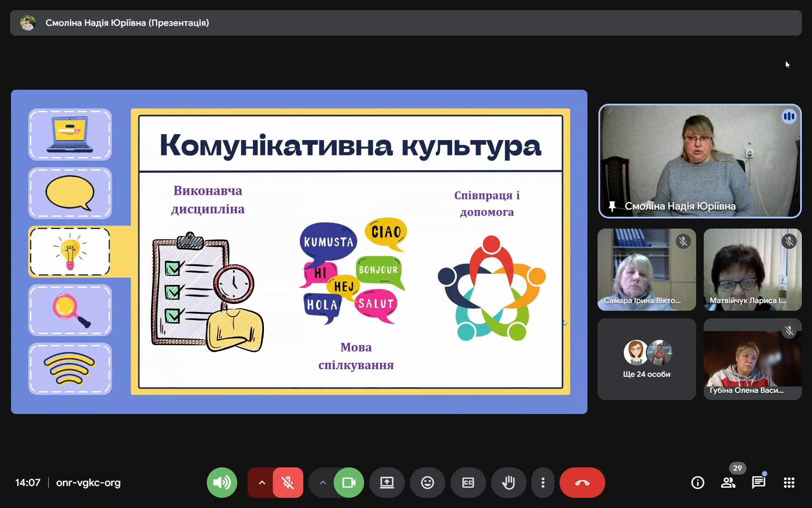Open the in-call chat messages

tap(758, 483)
